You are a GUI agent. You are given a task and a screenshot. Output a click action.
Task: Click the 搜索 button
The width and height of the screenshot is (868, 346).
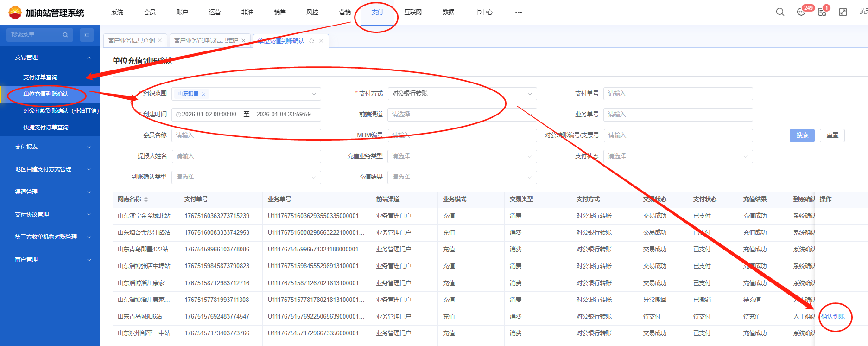pos(802,135)
